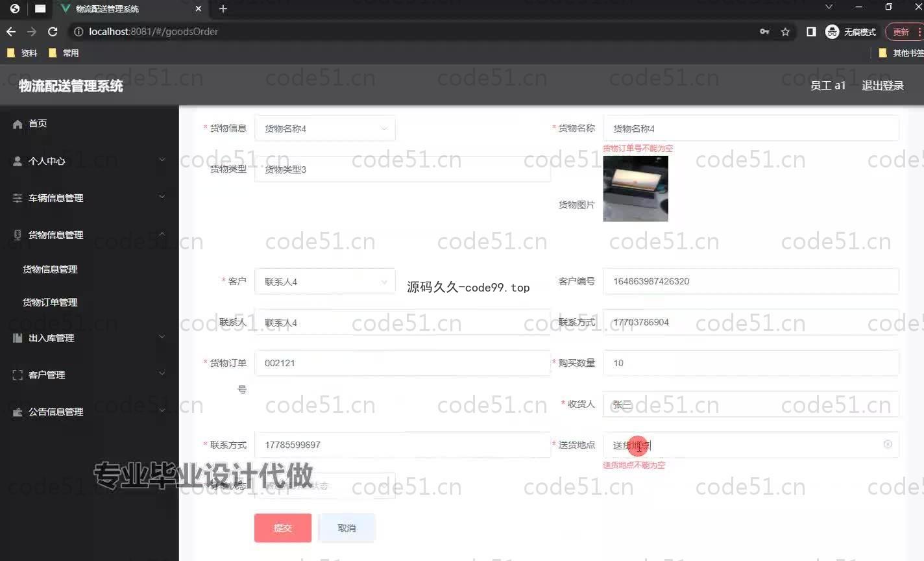Click the 送货地点不能为空 error message
924x561 pixels.
pos(634,465)
